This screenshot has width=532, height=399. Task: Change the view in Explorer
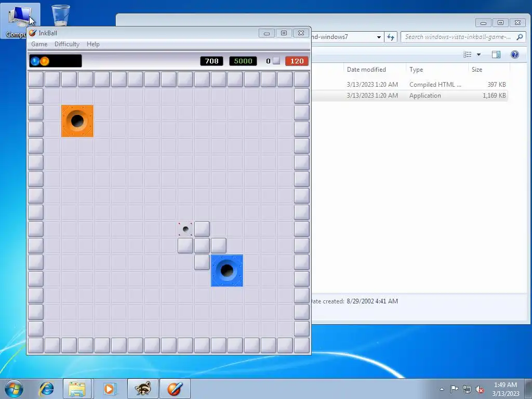pyautogui.click(x=468, y=55)
